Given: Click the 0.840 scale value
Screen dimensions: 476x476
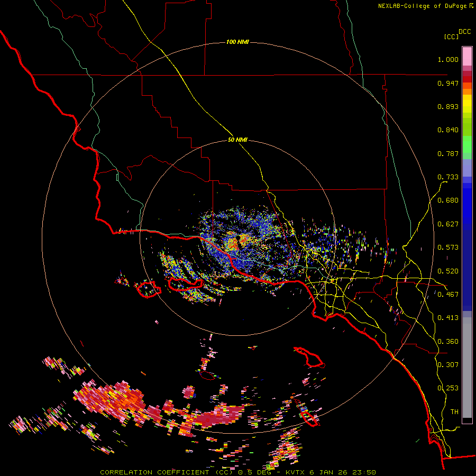Looking at the screenshot, I should [448, 130].
